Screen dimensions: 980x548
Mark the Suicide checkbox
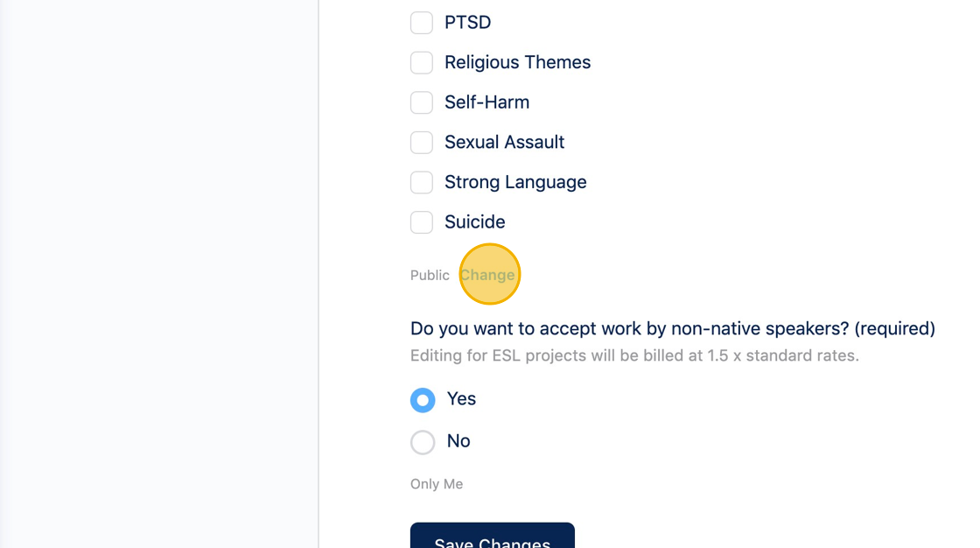[422, 222]
